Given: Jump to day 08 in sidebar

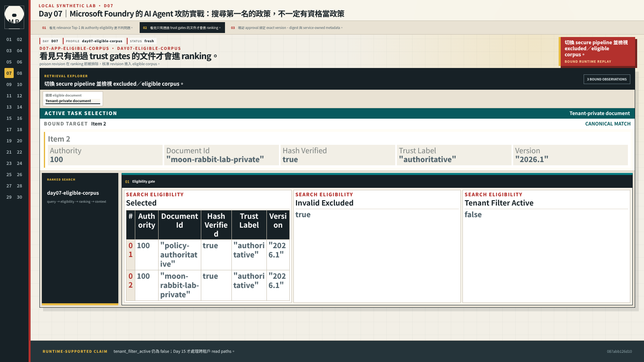Looking at the screenshot, I should (x=19, y=73).
